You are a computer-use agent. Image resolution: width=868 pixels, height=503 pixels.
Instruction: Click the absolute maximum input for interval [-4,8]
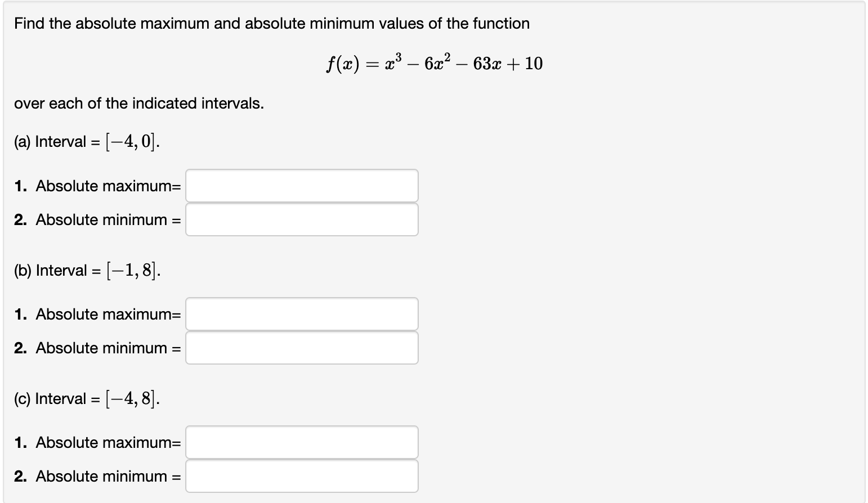(302, 442)
